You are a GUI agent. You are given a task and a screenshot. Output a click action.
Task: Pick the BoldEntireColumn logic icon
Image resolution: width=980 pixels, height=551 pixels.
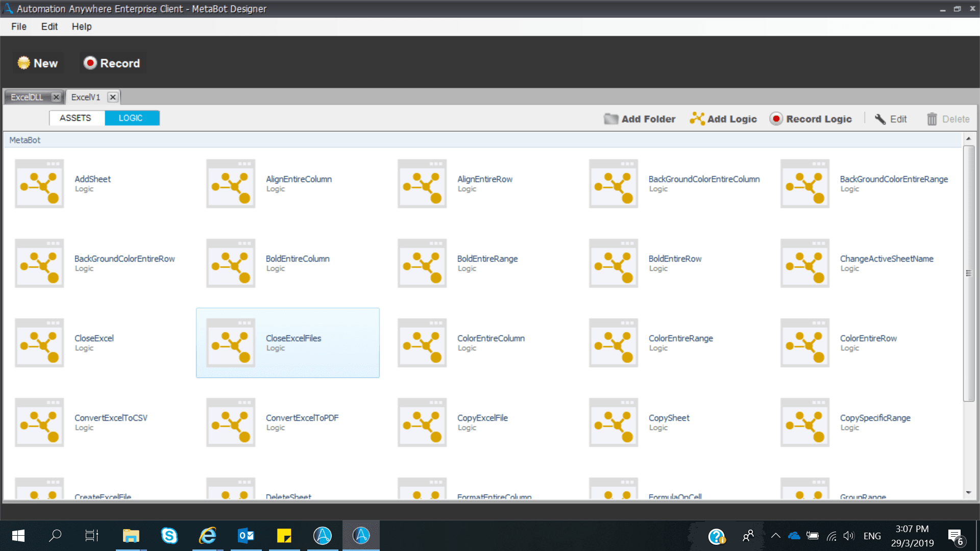pos(231,263)
